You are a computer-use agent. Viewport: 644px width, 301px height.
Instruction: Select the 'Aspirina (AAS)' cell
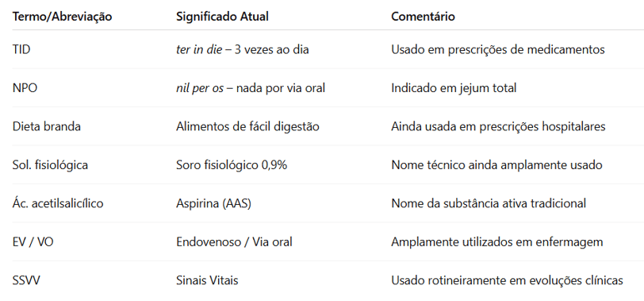(213, 203)
